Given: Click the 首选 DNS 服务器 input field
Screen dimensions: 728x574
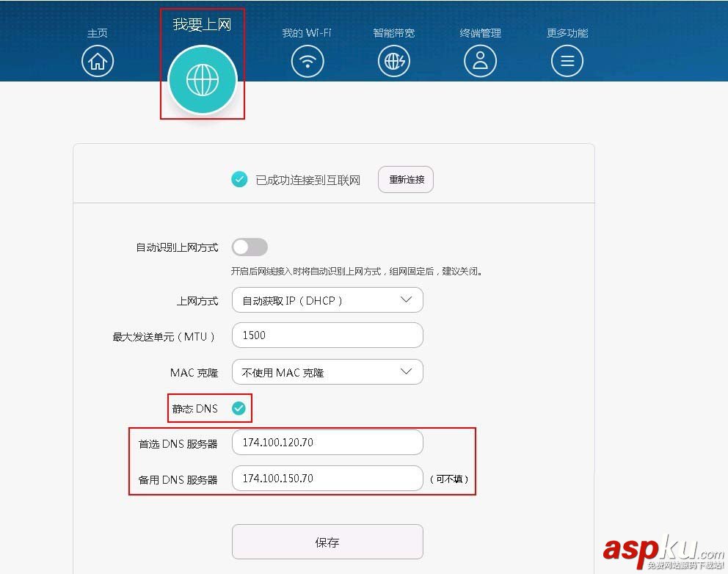Looking at the screenshot, I should pyautogui.click(x=327, y=442).
